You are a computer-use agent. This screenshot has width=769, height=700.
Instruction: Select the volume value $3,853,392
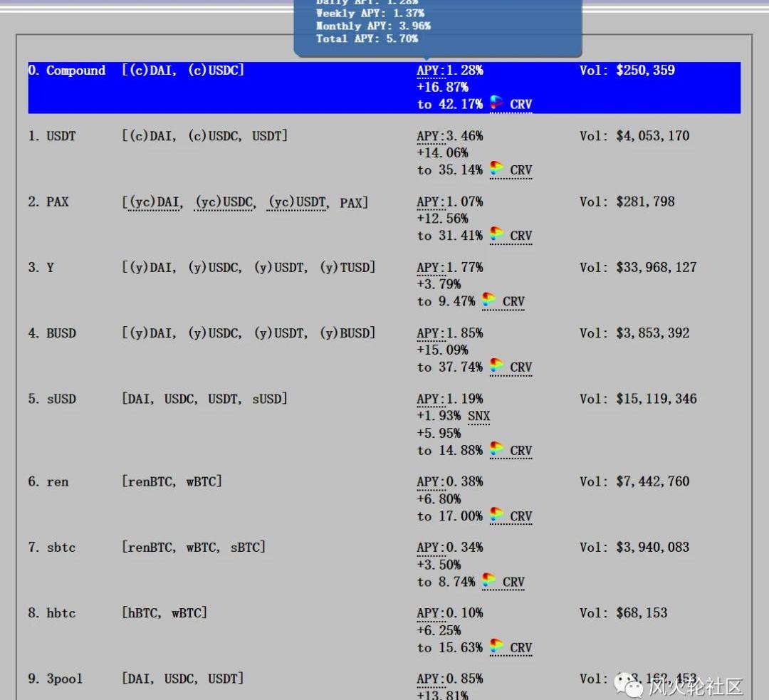pyautogui.click(x=653, y=333)
